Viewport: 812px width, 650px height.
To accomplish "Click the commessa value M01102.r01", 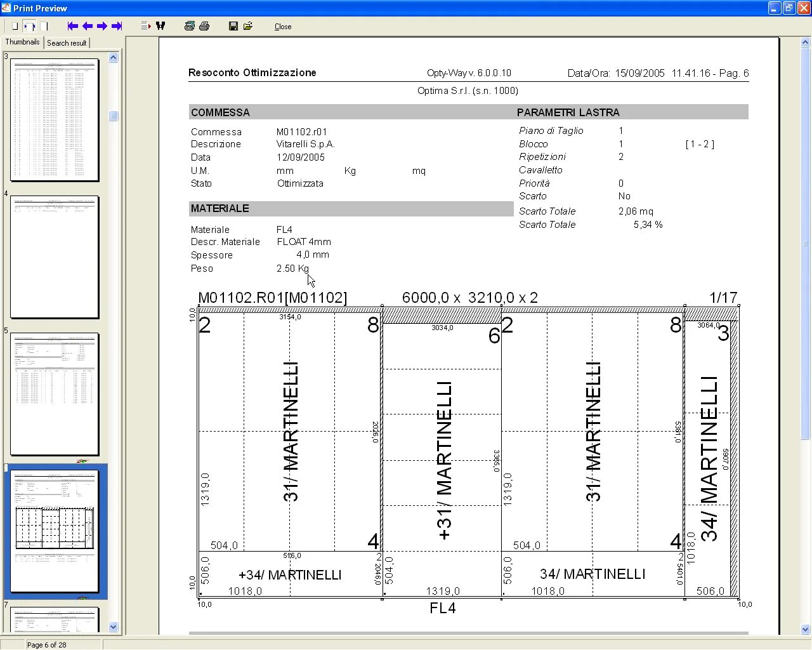I will click(301, 132).
